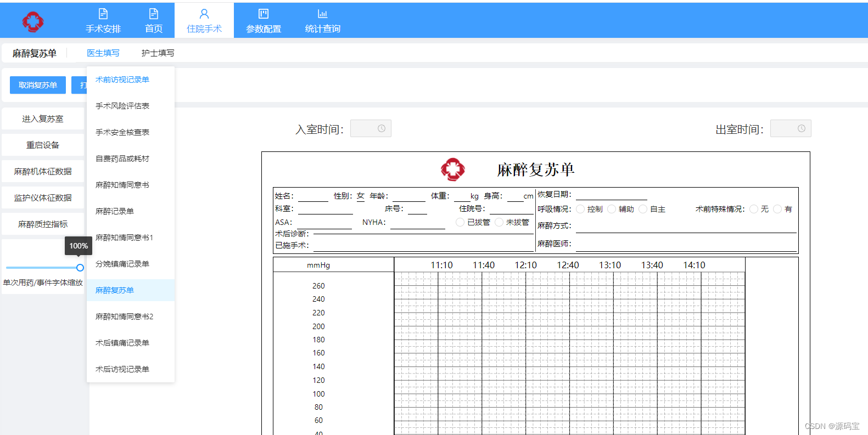Choose 麻醉知情同意书1 from menu
This screenshot has width=868, height=435.
(131, 238)
